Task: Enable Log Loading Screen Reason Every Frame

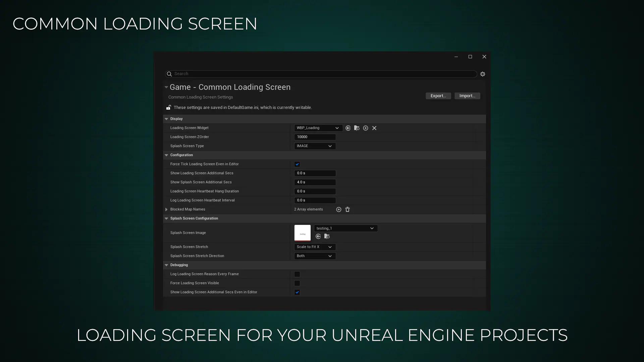Action: coord(297,274)
